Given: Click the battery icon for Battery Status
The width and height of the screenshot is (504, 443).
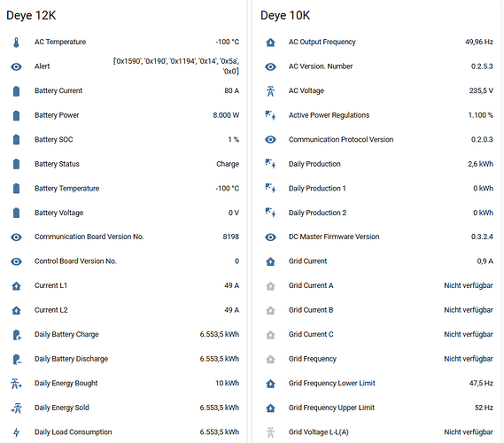Looking at the screenshot, I should pos(17,164).
